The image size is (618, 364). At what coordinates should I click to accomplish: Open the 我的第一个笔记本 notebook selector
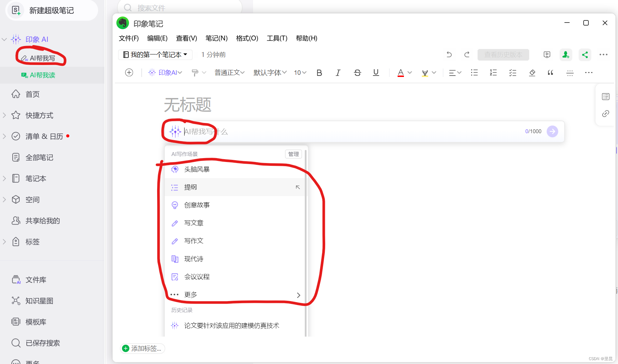point(155,54)
